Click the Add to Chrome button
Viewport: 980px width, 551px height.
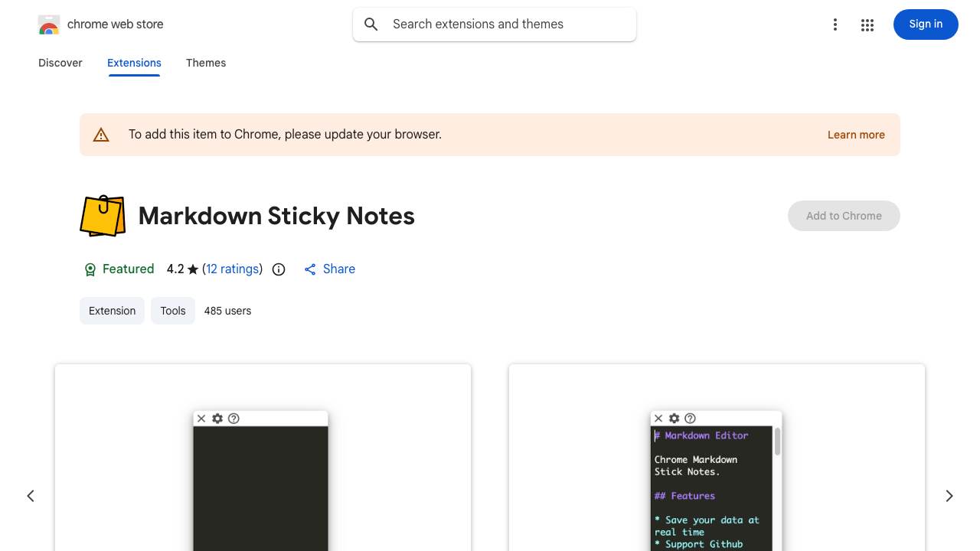[x=844, y=216]
